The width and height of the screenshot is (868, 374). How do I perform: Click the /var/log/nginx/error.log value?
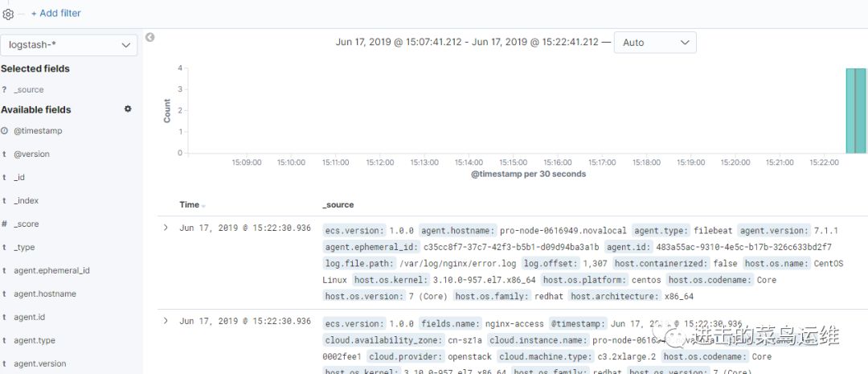point(458,263)
